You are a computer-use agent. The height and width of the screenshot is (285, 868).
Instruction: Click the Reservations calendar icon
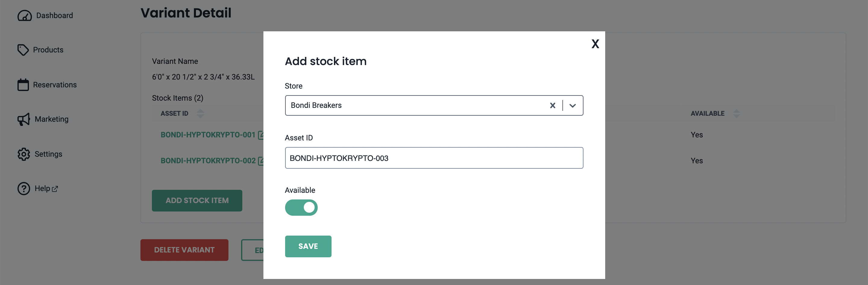click(x=23, y=85)
